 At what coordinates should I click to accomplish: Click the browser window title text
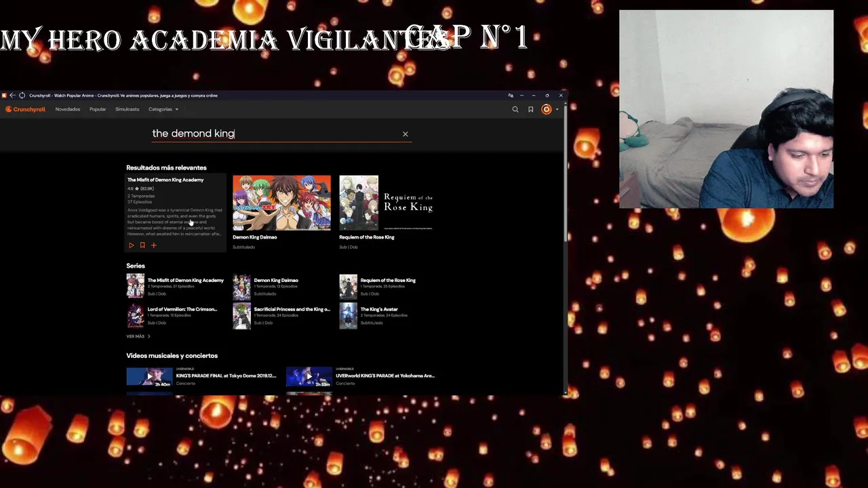(123, 96)
